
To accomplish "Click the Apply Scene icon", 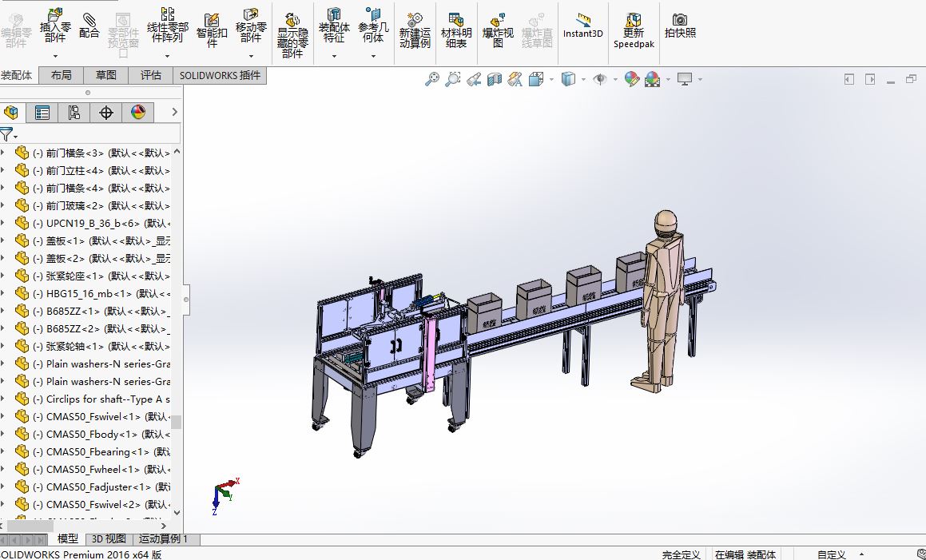I will coord(653,79).
